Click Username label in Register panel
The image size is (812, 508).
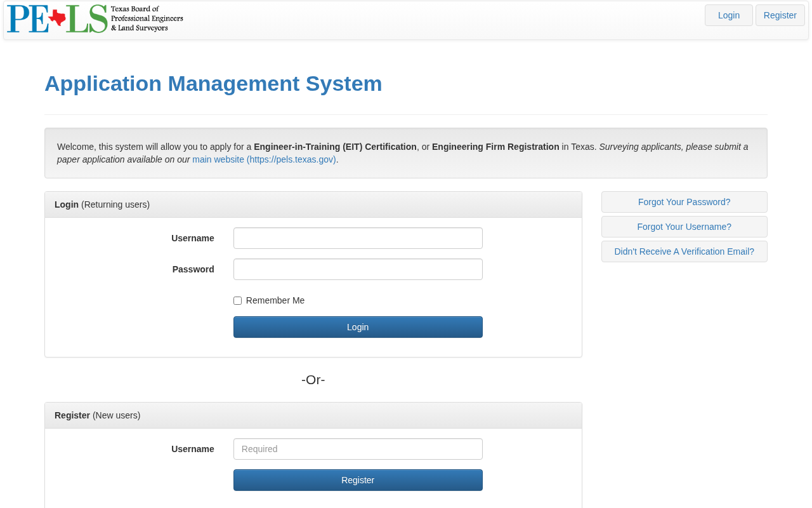point(192,449)
